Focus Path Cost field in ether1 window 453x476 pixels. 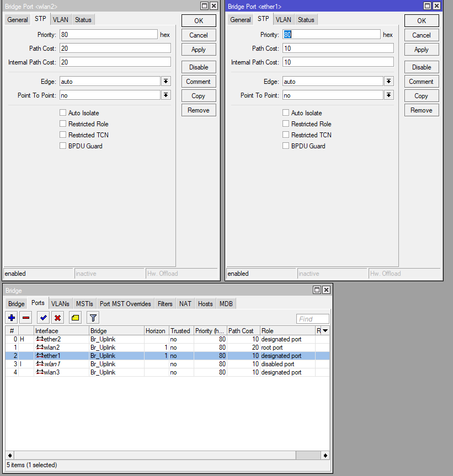coord(338,49)
